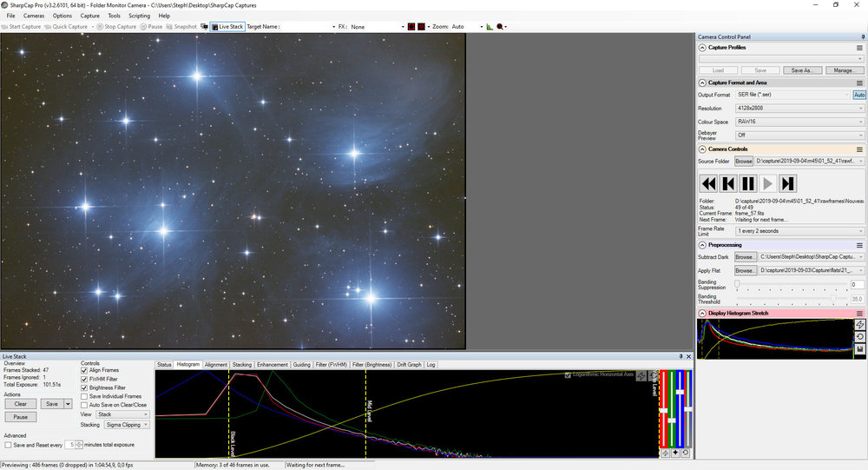Screen dimensions: 868x470
Task: Disable the FWHM Filter checkbox
Action: click(84, 379)
